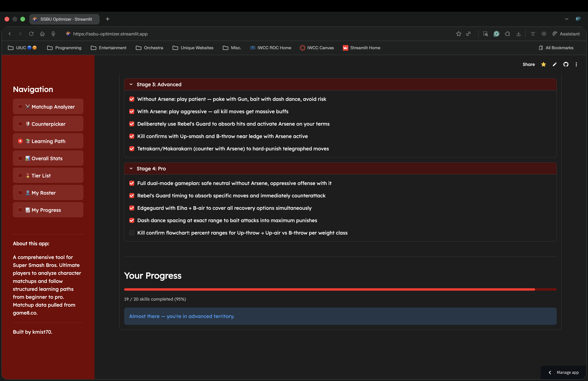Navigate back with the back arrow

pyautogui.click(x=10, y=34)
